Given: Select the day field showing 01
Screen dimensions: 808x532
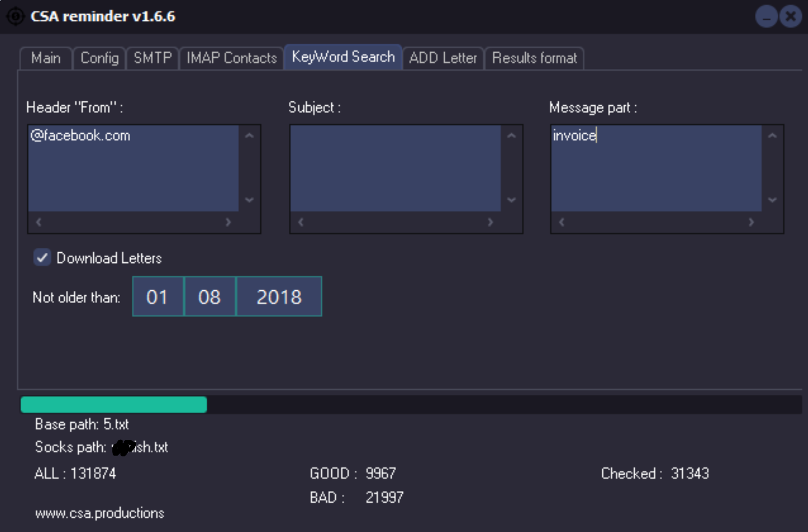Looking at the screenshot, I should (x=158, y=297).
